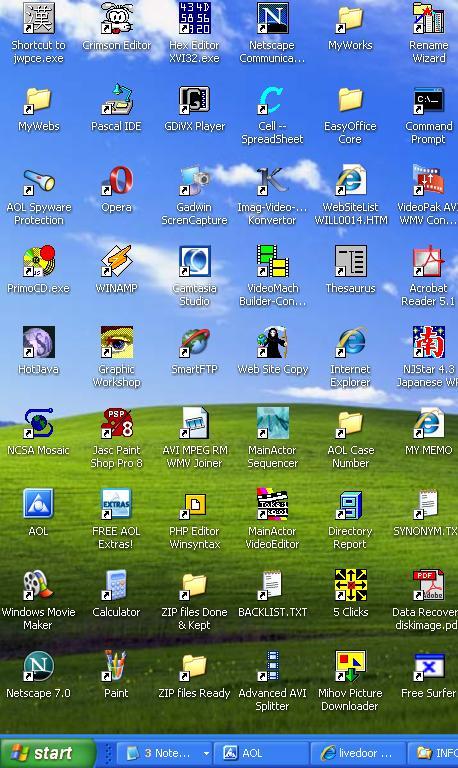This screenshot has width=458, height=768.
Task: Select VideoMach Builder-Converter icon
Action: tap(272, 262)
